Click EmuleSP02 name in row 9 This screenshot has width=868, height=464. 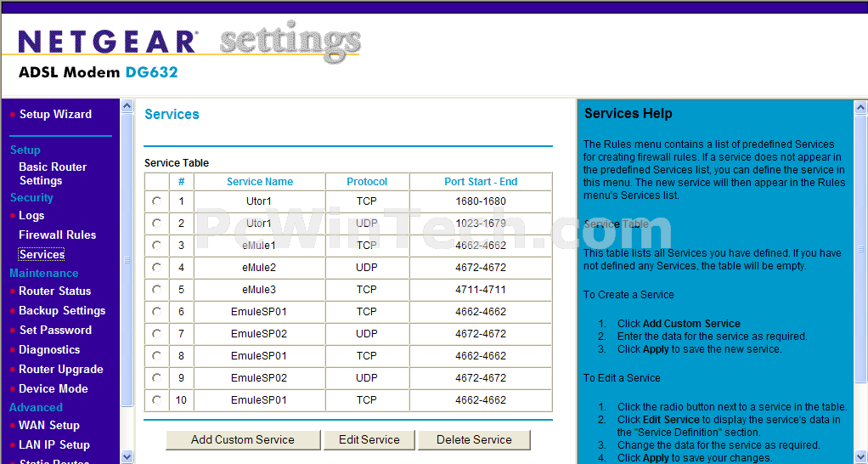coord(259,378)
